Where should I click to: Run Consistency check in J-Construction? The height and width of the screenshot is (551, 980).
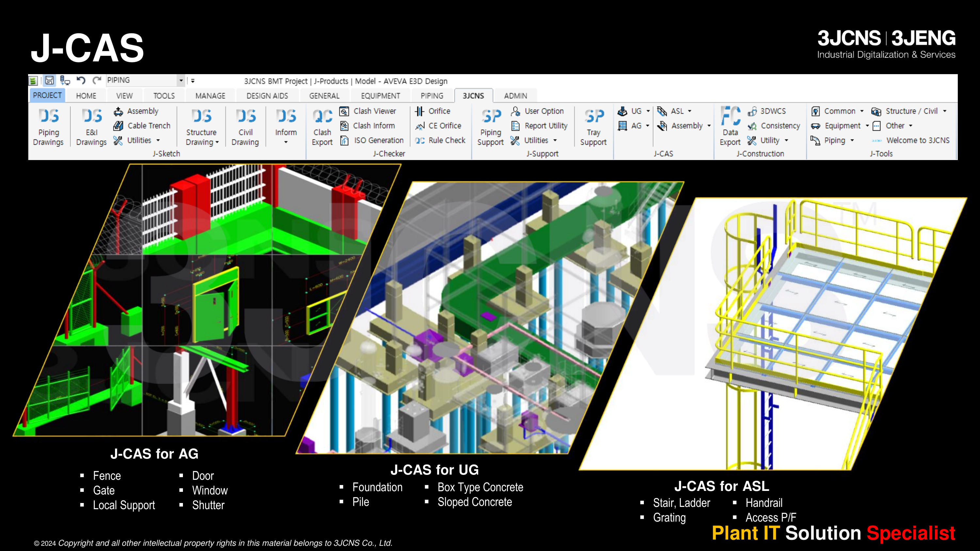774,125
